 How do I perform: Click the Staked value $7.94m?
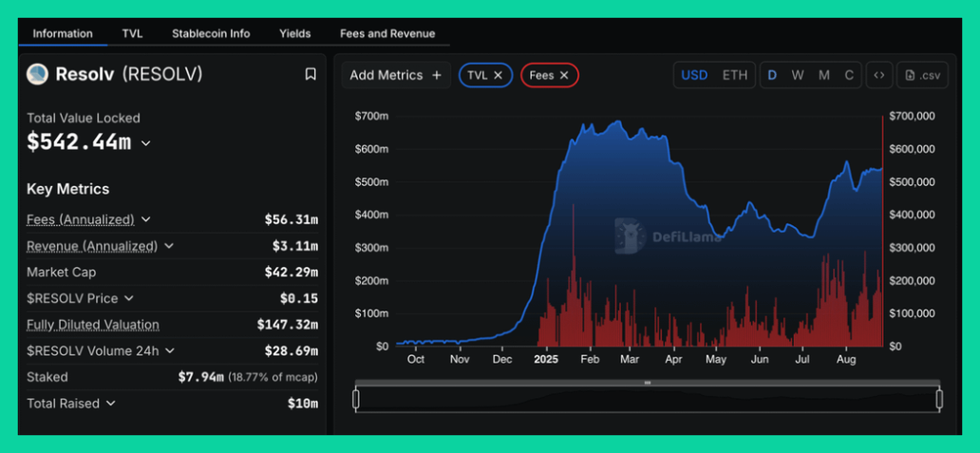tap(201, 377)
